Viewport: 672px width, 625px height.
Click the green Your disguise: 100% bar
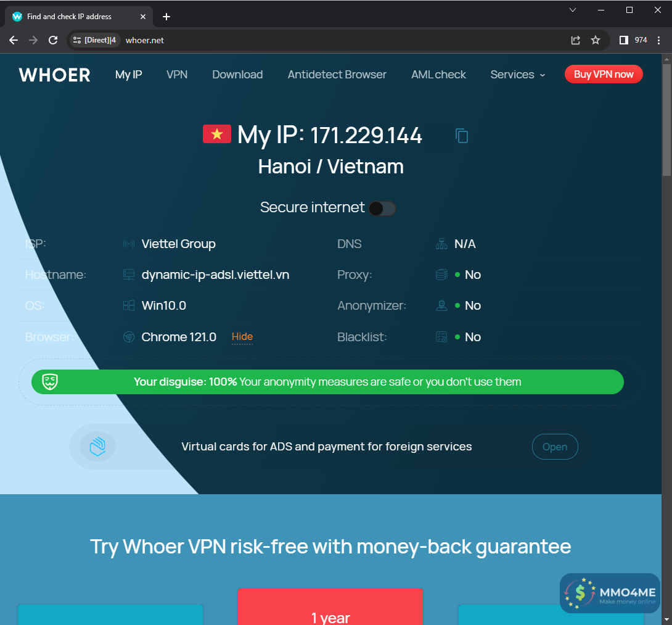click(327, 382)
